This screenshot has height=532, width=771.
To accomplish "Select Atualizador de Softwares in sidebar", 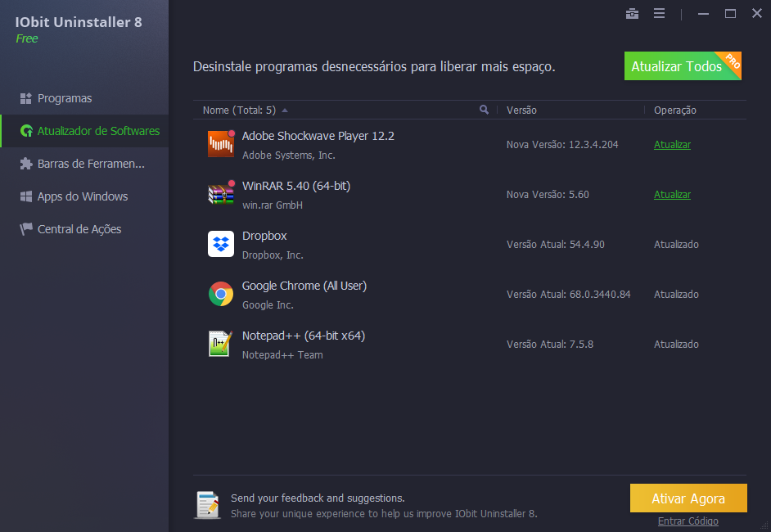I will 84,131.
